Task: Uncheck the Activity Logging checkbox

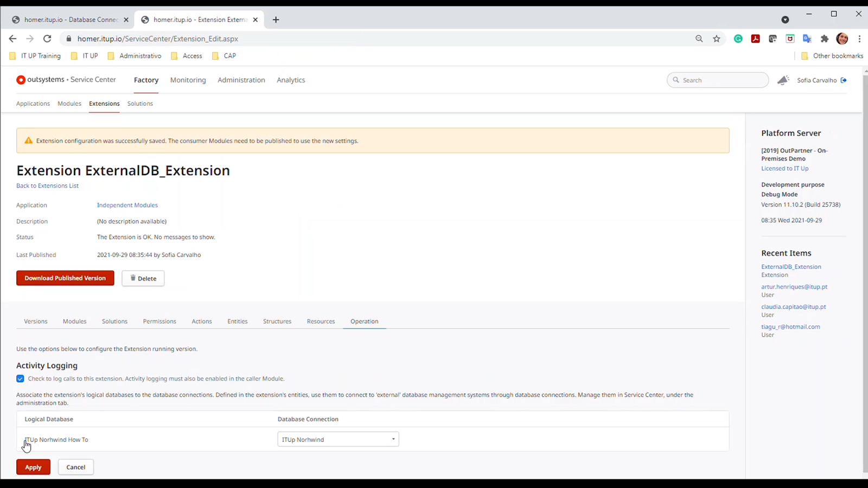Action: click(x=20, y=378)
